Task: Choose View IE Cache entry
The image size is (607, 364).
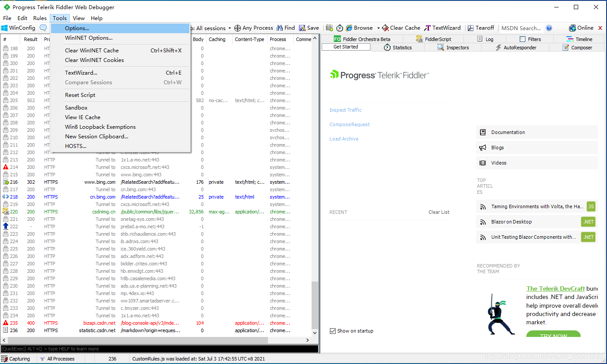Action: (x=120, y=117)
